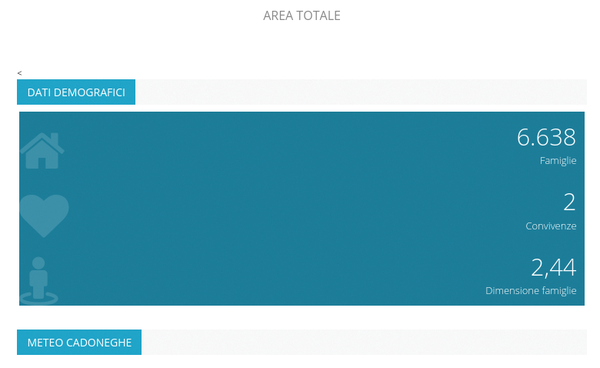Viewport: 600px width, 368px height.
Task: Select the 6.638 families value
Action: tap(546, 137)
